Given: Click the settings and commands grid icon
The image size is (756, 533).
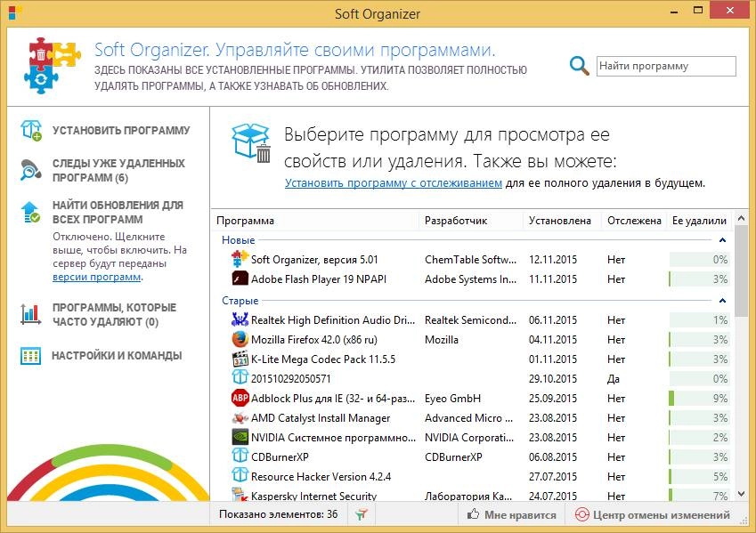Looking at the screenshot, I should (31, 356).
